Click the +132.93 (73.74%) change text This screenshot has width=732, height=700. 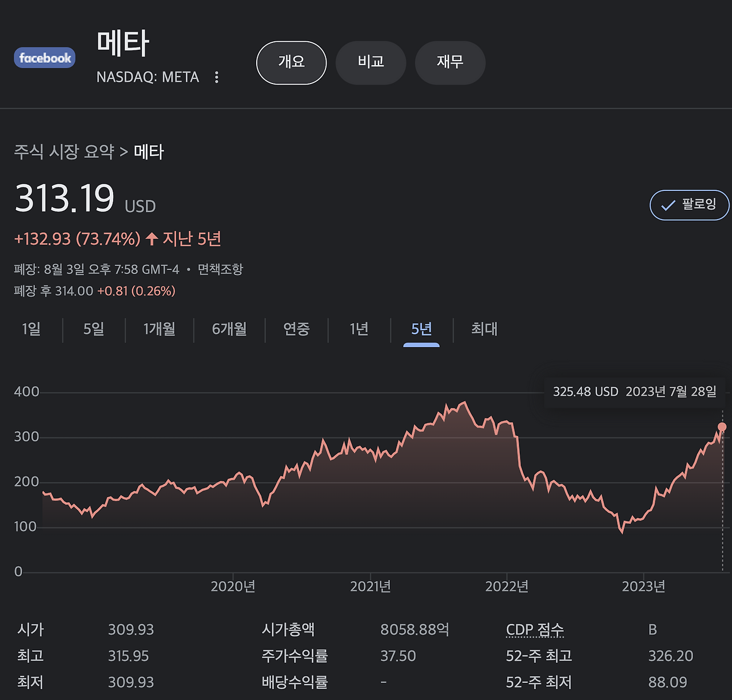(x=77, y=238)
